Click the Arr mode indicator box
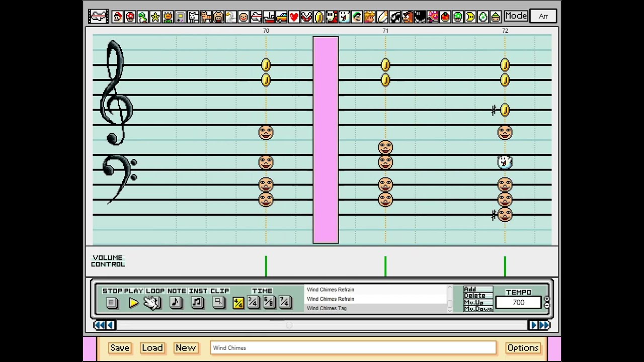This screenshot has width=644, height=362. coord(543,16)
